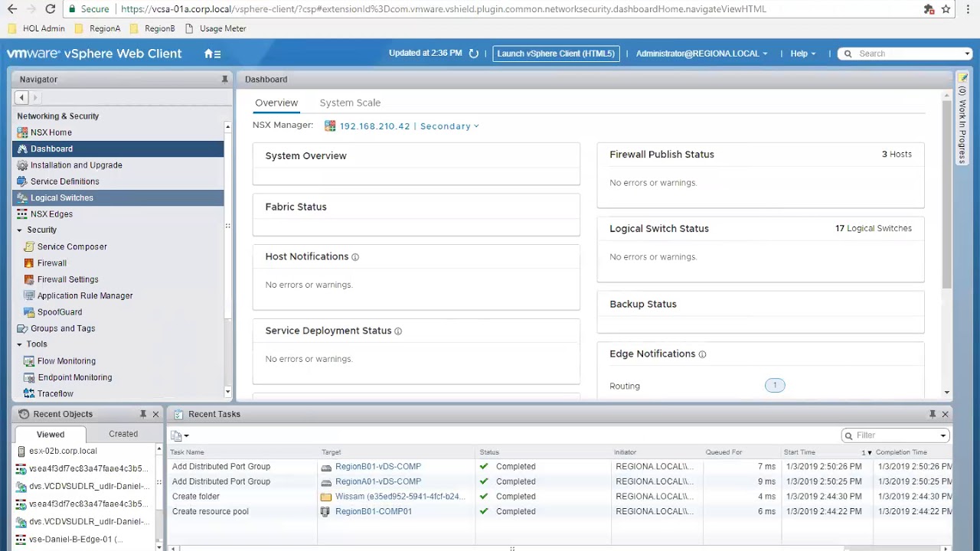Select Installation and Upgrade

point(76,165)
